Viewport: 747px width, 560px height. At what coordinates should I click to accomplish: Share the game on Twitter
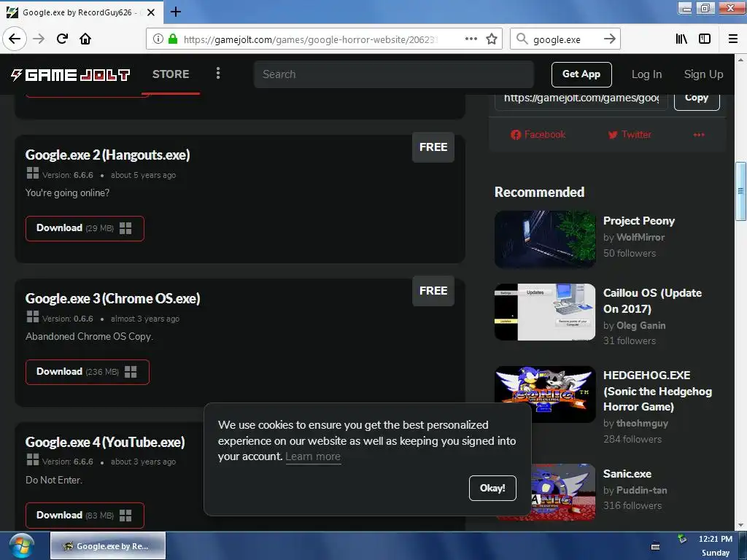click(630, 135)
